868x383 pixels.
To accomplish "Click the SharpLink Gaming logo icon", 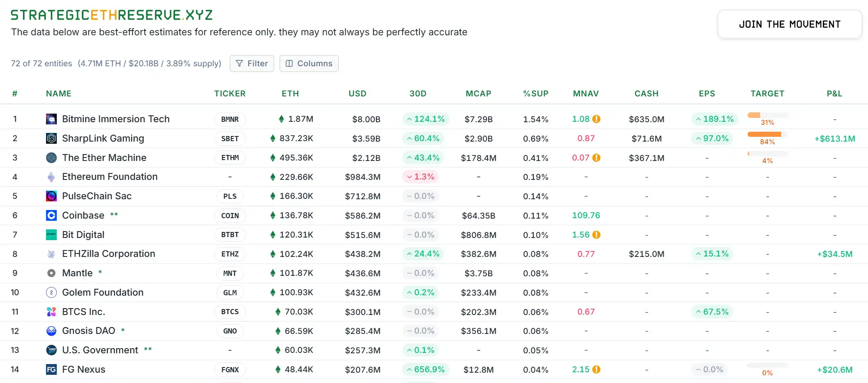I will click(51, 139).
